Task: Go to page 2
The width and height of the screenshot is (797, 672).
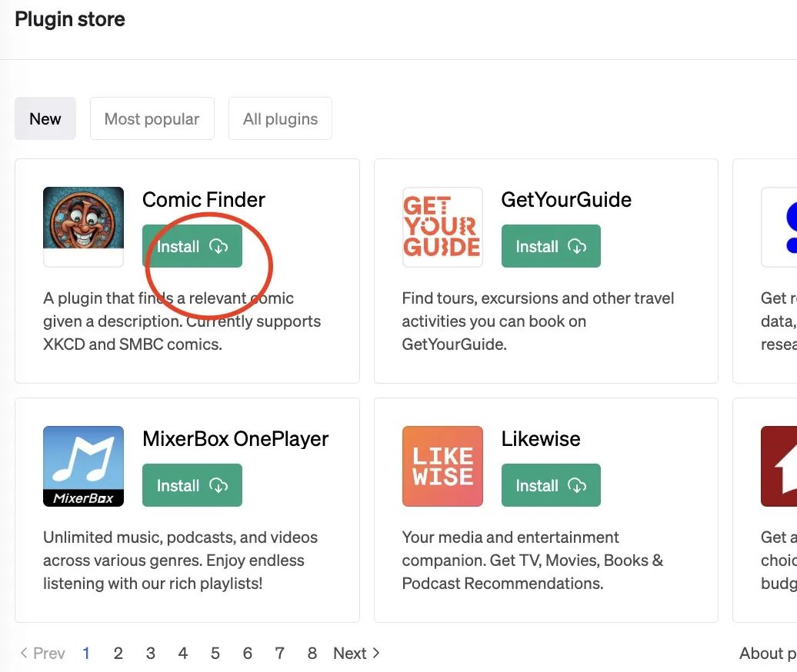Action: [118, 654]
